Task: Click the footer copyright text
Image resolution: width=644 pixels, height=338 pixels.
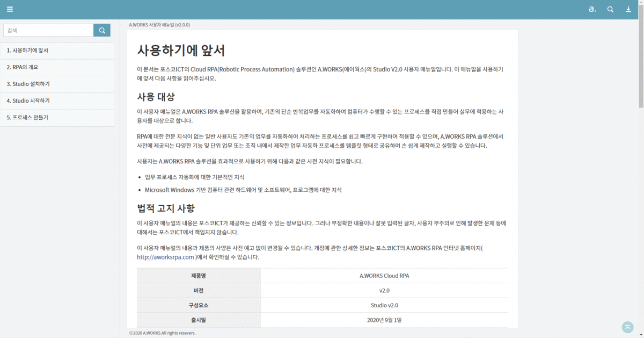Action: (162, 333)
